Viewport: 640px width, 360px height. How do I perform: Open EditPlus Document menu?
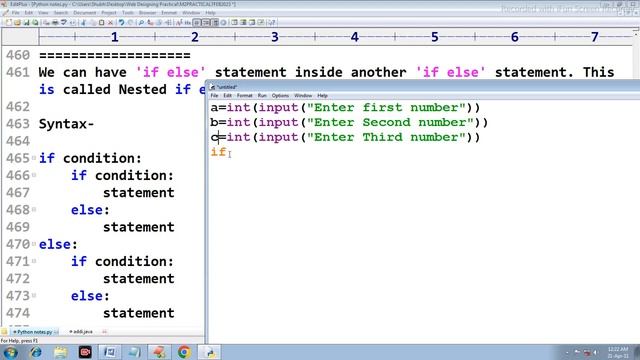[x=84, y=13]
